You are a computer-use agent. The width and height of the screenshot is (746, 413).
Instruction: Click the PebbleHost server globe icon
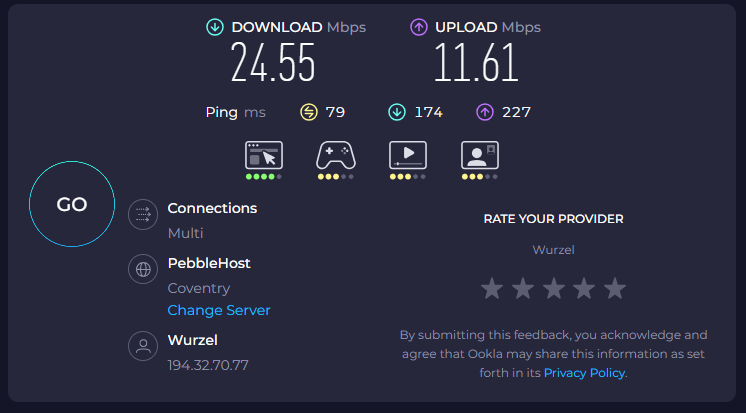(143, 269)
